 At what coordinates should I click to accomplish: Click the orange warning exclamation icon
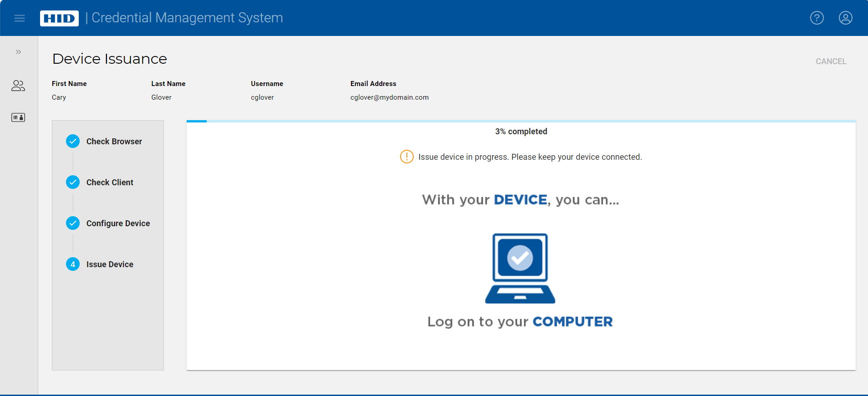coord(406,157)
